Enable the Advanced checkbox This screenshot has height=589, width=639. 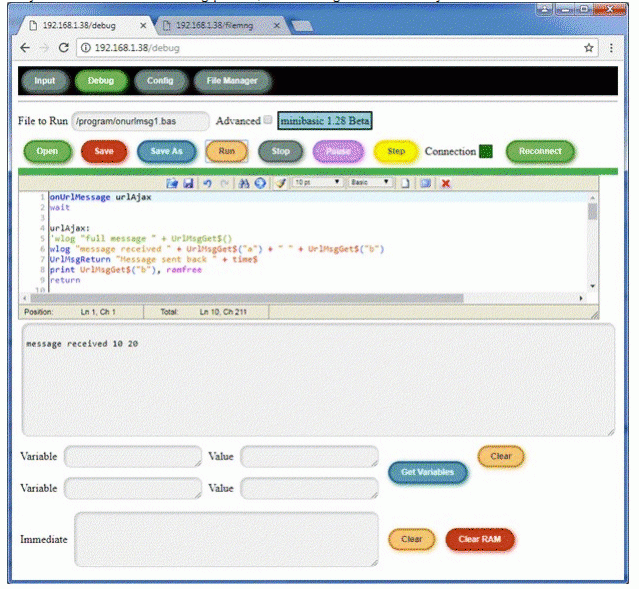point(267,121)
